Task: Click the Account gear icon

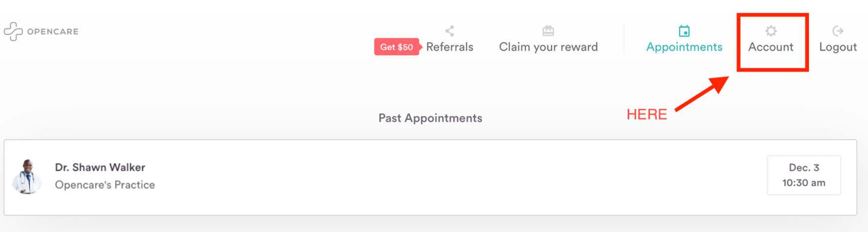Action: click(771, 31)
